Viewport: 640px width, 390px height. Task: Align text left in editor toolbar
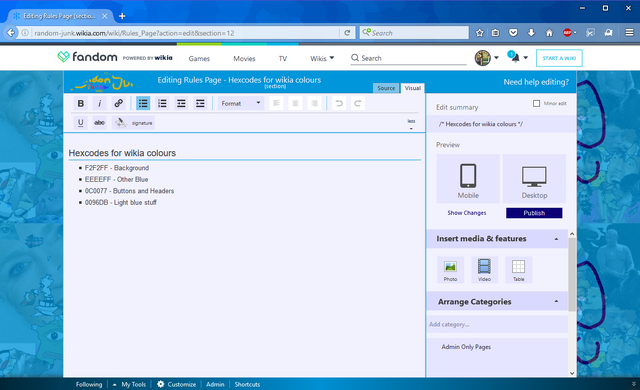276,103
